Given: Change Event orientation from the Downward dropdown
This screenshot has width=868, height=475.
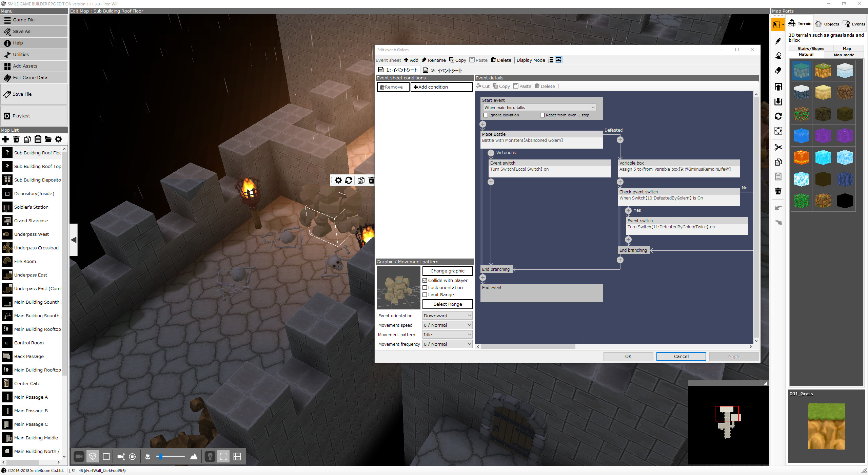Looking at the screenshot, I should click(447, 315).
